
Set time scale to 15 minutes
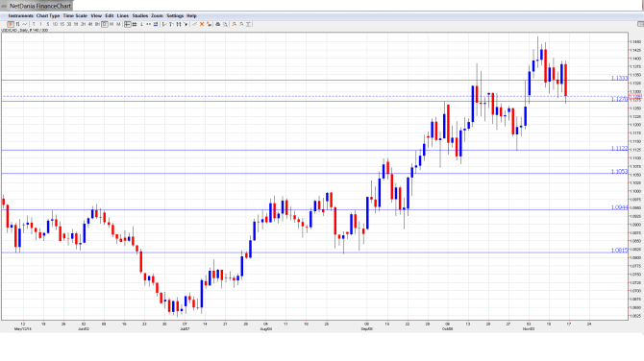pos(62,24)
